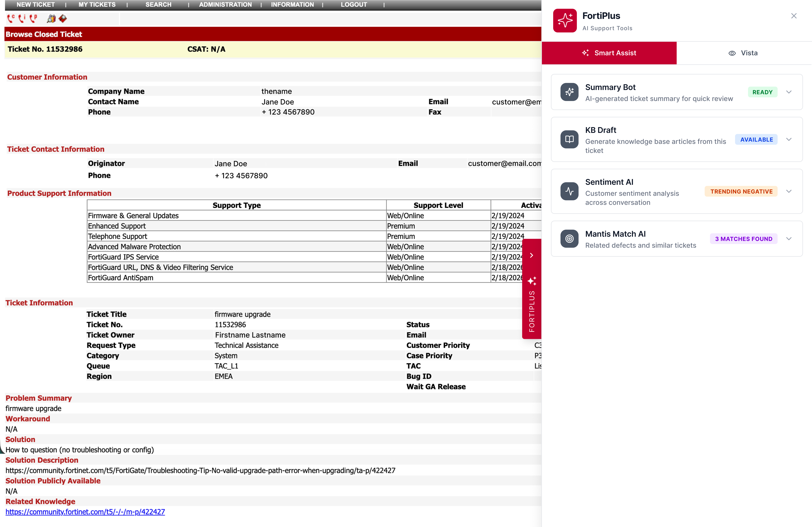
Task: Click the red book magnifier icon
Action: click(x=63, y=18)
